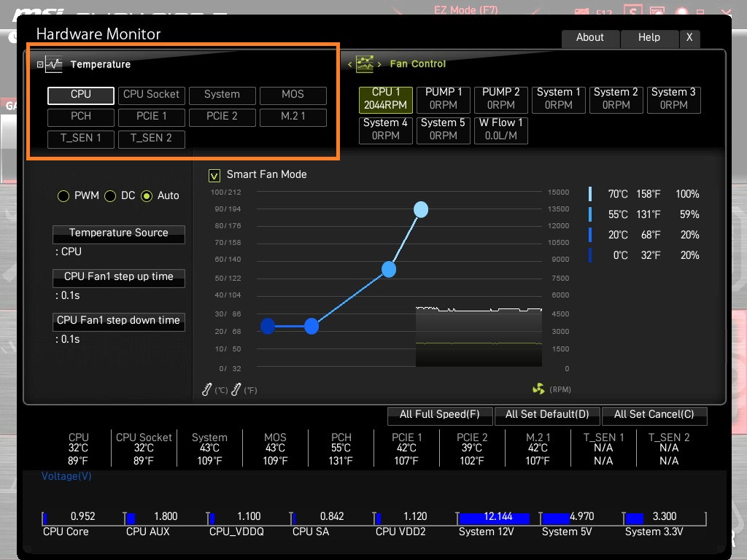Open Temperature Source selector
Screen dimensions: 747x560
pos(119,234)
